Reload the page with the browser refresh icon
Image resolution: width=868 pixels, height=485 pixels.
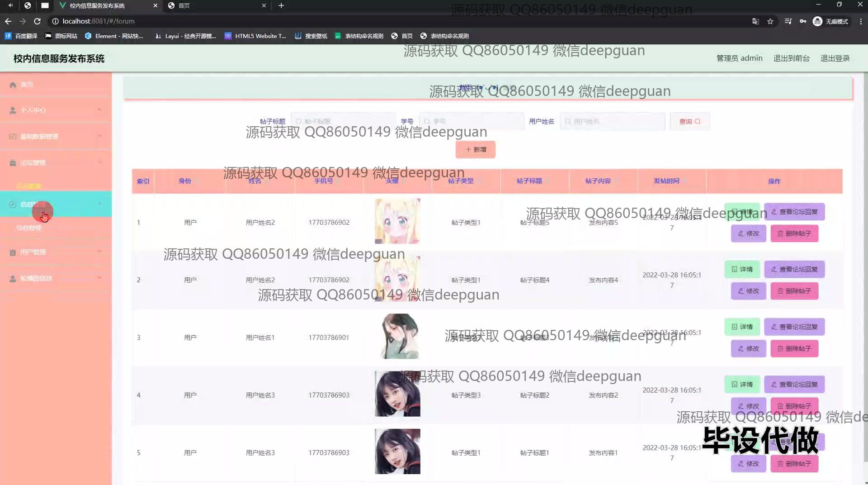[x=38, y=21]
